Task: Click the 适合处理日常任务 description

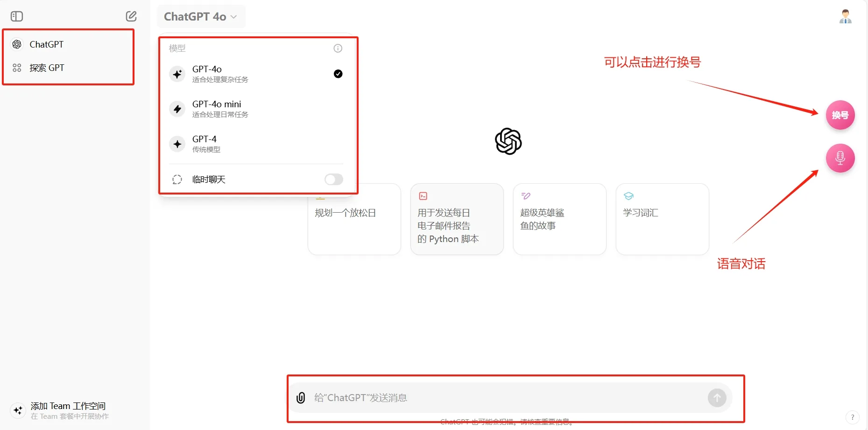Action: pos(220,115)
